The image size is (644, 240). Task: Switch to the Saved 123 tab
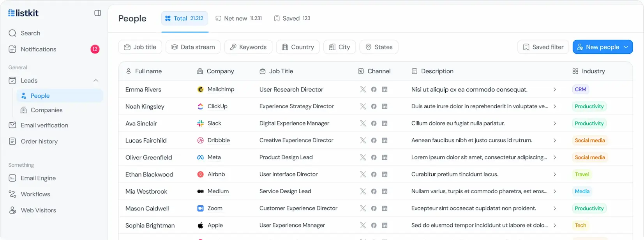[292, 18]
